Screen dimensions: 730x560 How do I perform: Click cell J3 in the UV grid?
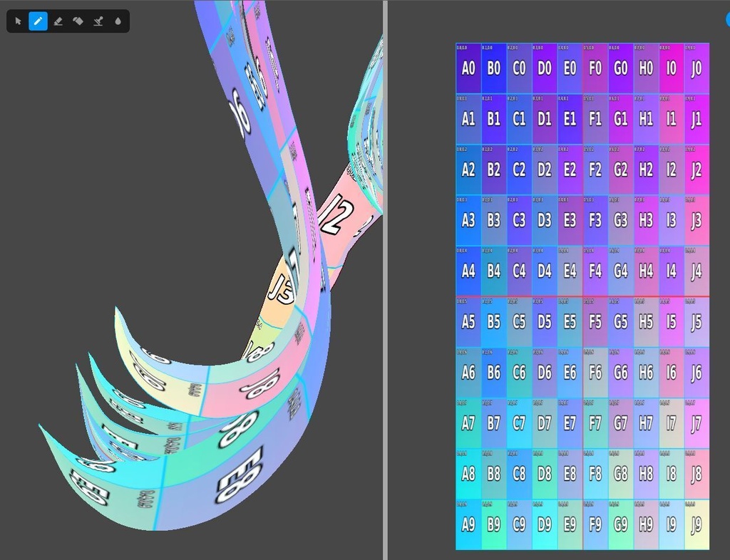pos(696,220)
